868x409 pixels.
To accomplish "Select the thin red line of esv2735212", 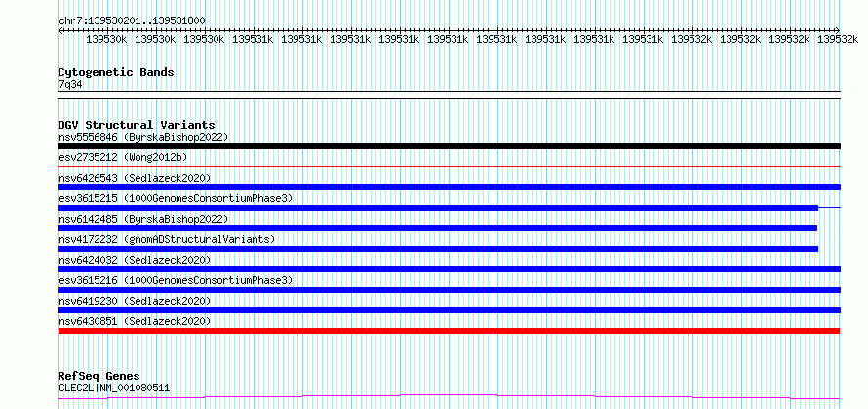I will pos(449,166).
